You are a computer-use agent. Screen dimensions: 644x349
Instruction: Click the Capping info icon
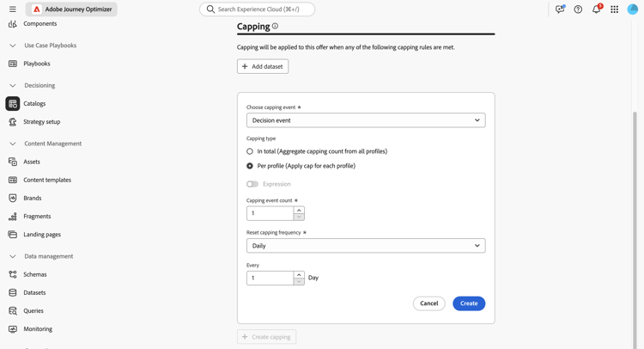click(x=275, y=27)
